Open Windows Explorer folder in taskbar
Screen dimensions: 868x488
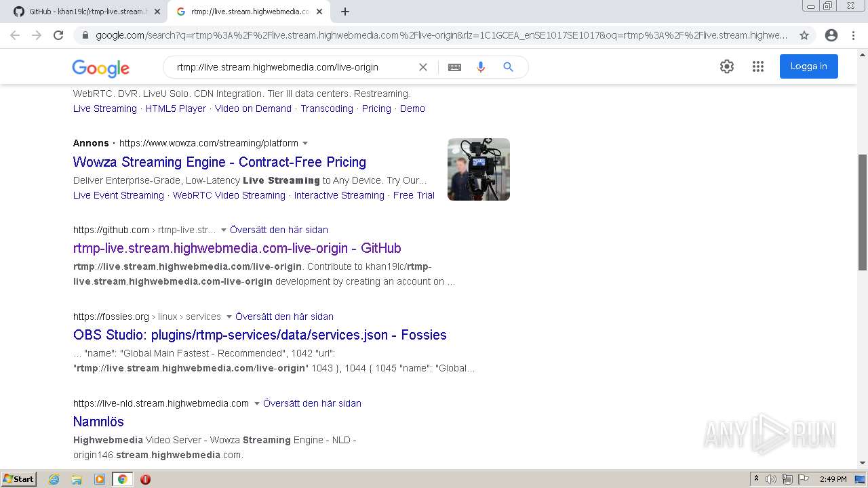point(77,479)
